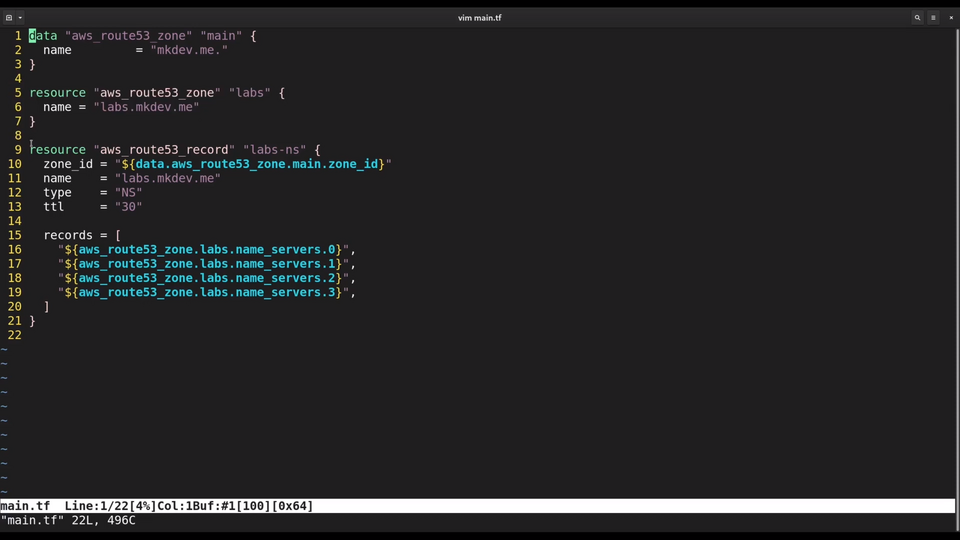Click opening brace on line 5
This screenshot has width=960, height=540.
282,92
